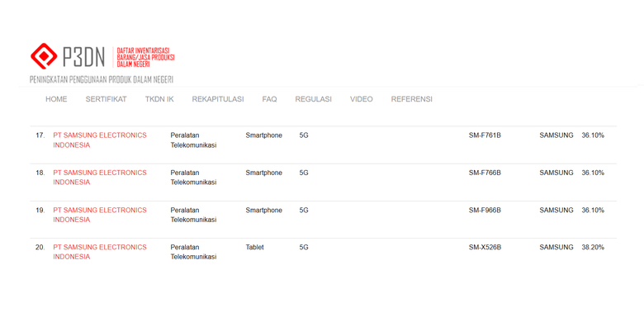The image size is (644, 322).
Task: Click the SM-F766B model cell
Action: click(x=485, y=173)
